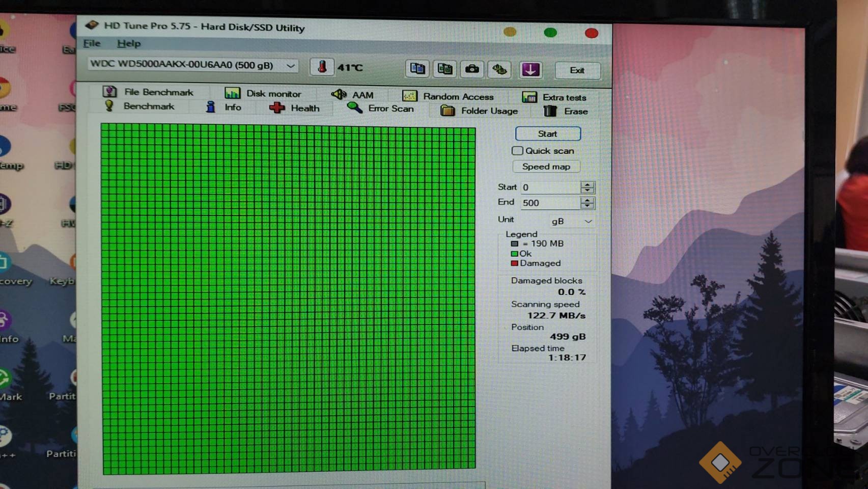
Task: Click the 0.0 % damaged blocks value
Action: click(x=572, y=292)
